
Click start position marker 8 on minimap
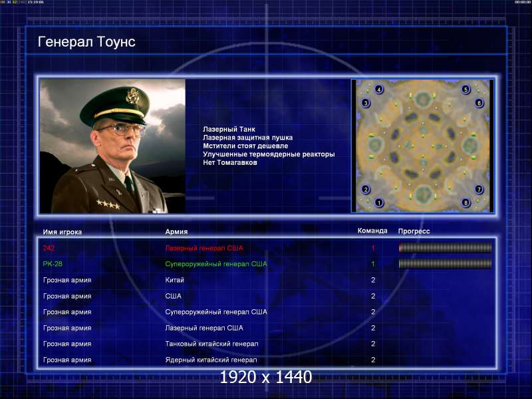tap(466, 203)
